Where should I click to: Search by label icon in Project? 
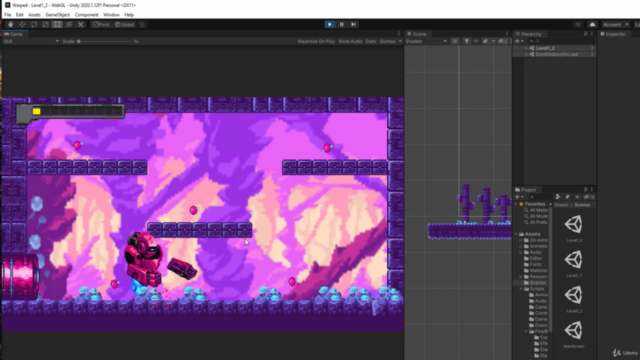567,197
